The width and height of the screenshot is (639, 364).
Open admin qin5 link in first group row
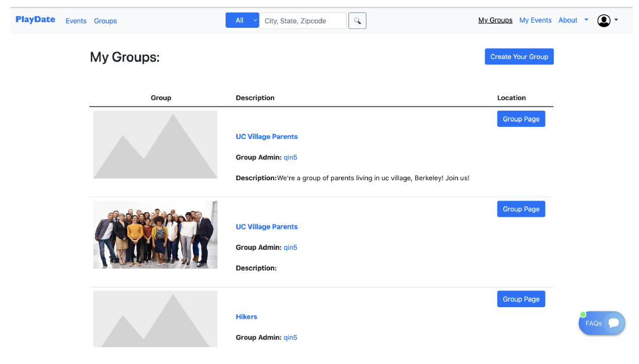290,158
